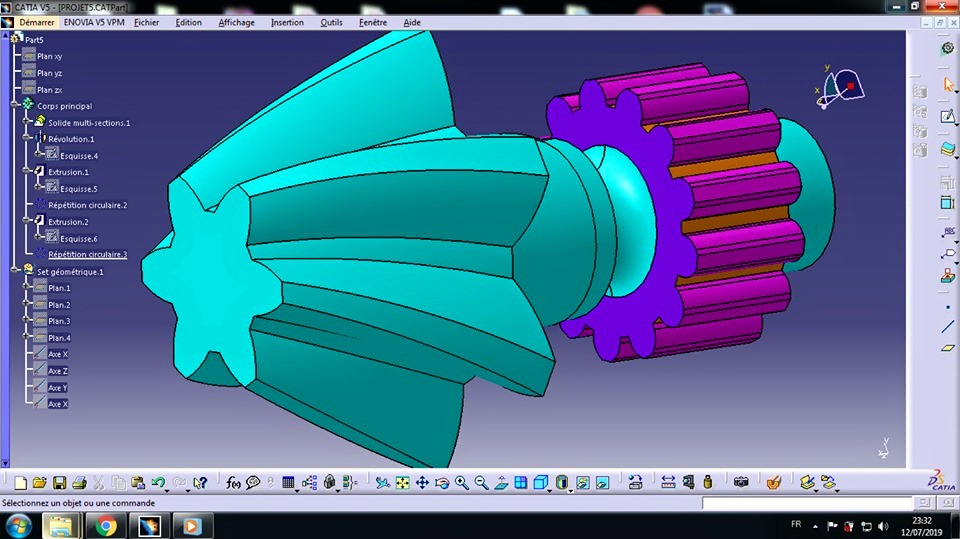This screenshot has height=539, width=960.
Task: Print using the printer icon
Action: pos(79,483)
